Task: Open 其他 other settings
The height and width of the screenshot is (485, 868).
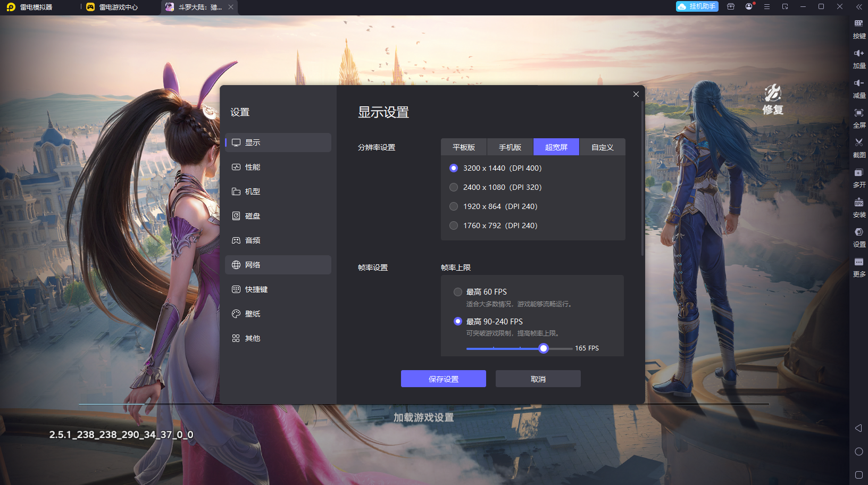Action: point(278,338)
